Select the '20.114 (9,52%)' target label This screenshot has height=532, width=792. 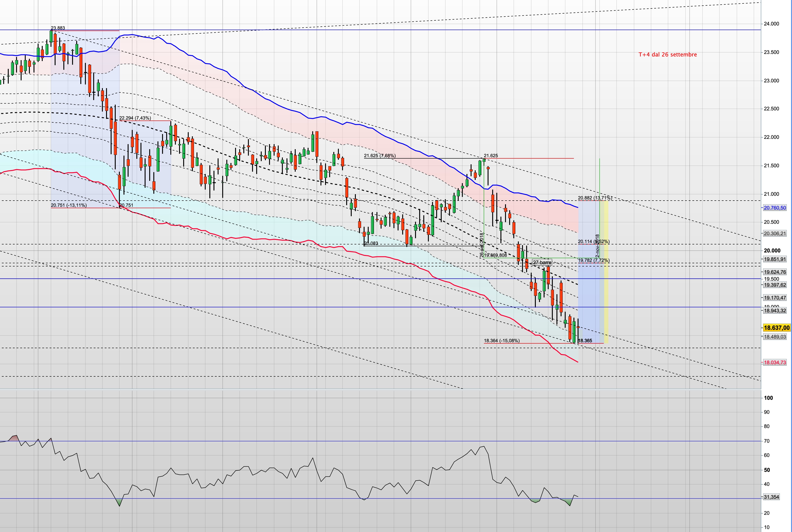[594, 242]
